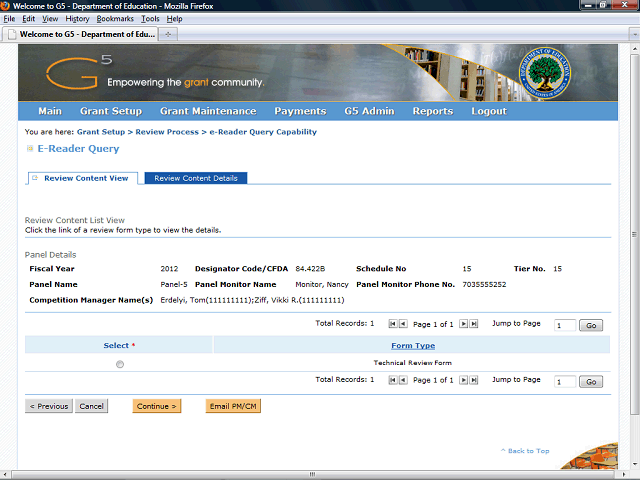Click last-page icon in lower pagination
The width and height of the screenshot is (640, 480).
[x=473, y=380]
